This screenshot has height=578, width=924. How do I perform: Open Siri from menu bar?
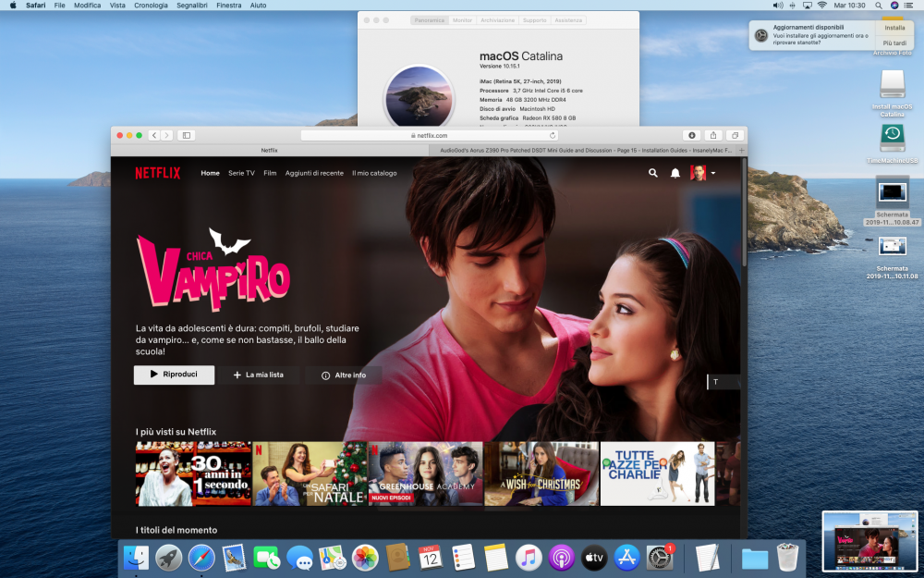pos(894,6)
